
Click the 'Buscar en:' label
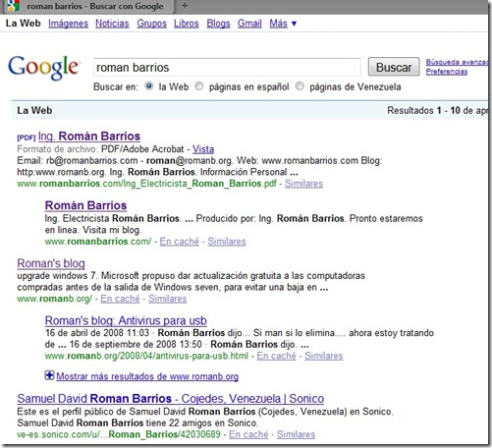pyautogui.click(x=116, y=86)
